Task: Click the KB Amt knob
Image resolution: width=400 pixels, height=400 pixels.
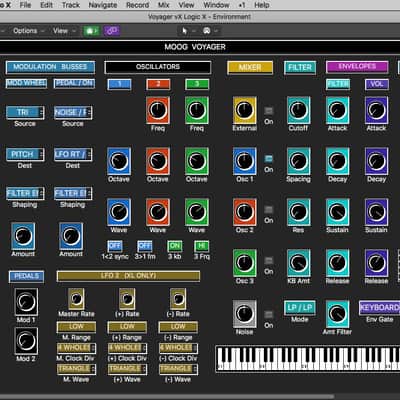Action: [299, 263]
